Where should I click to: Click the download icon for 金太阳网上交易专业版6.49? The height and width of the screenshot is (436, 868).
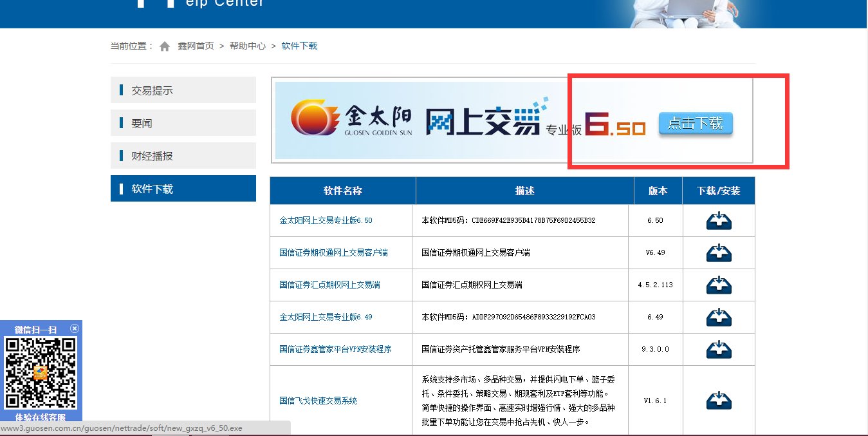tap(719, 317)
